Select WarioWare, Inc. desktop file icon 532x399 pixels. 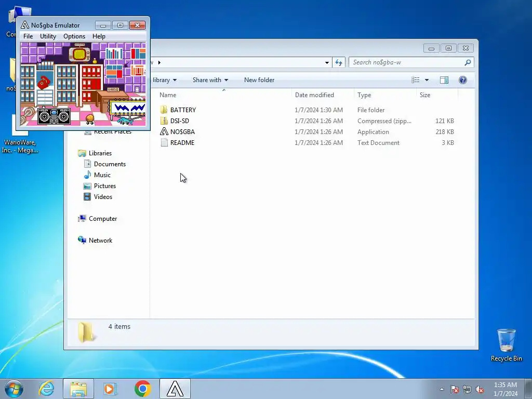(x=20, y=135)
